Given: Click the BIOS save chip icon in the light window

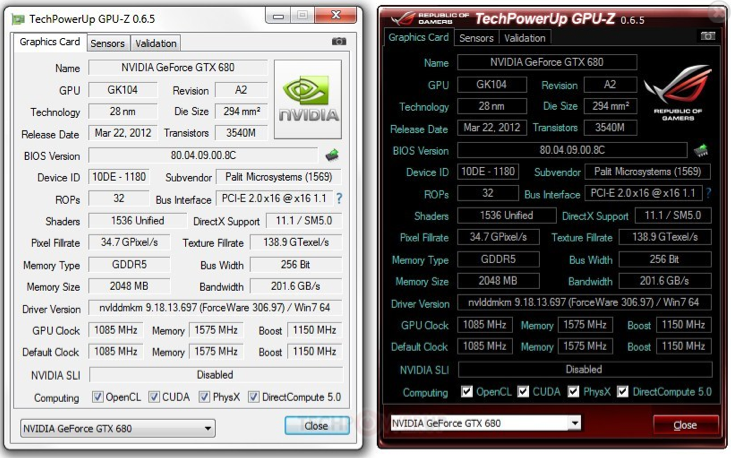Looking at the screenshot, I should [x=332, y=155].
